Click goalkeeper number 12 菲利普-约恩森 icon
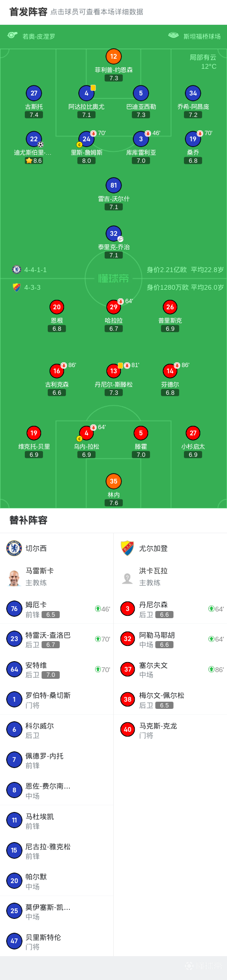227x980 pixels. tap(113, 57)
